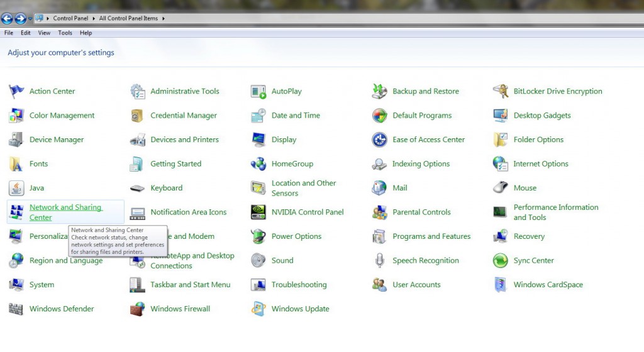Open the Programs and Features link
Viewport: 644px width, 352px height.
[431, 236]
